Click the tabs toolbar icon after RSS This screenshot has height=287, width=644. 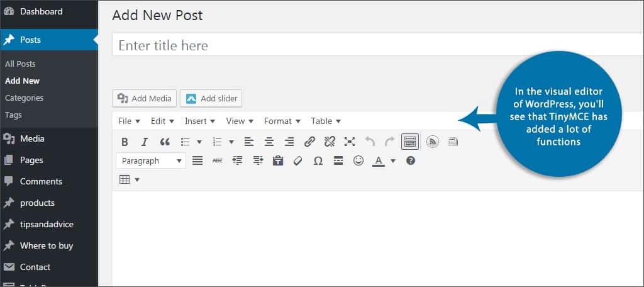[x=453, y=142]
